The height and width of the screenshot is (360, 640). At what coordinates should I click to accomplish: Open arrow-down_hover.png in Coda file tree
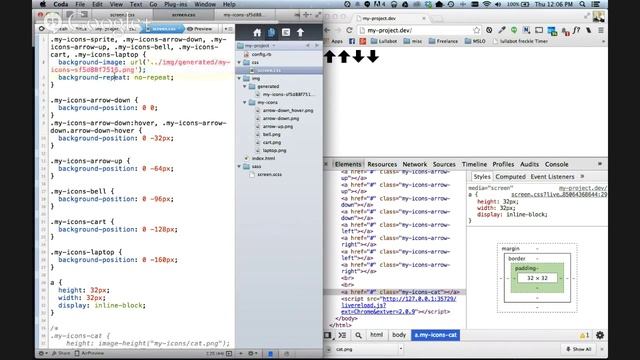288,111
